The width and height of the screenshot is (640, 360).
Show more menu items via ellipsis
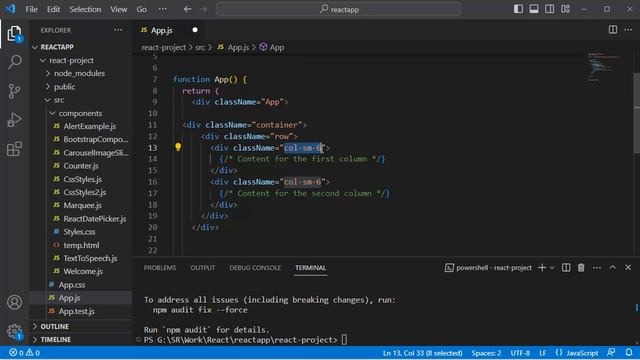(162, 9)
